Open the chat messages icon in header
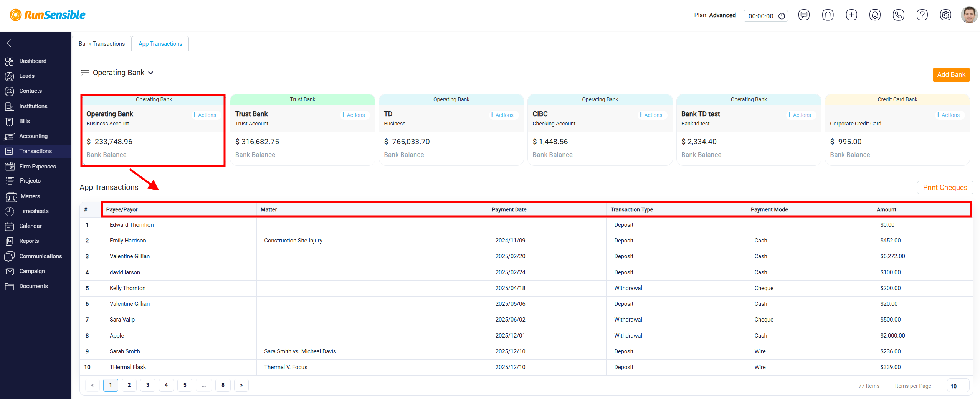 (x=804, y=15)
